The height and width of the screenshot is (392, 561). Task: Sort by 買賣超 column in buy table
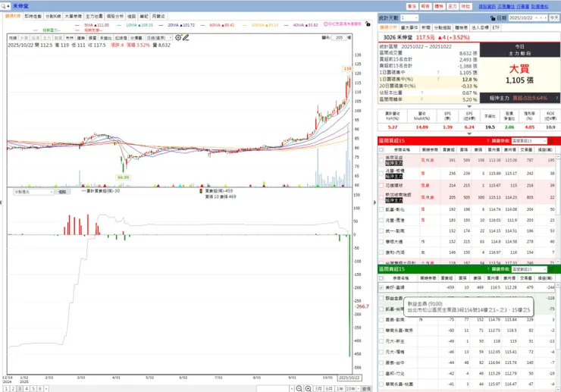(x=449, y=149)
